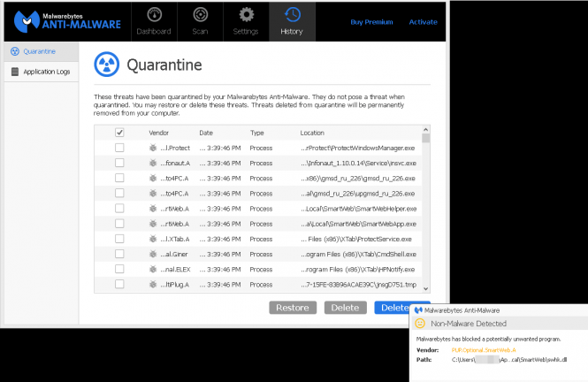
Task: Check the HPNotify.exe row checkbox
Action: pyautogui.click(x=119, y=269)
